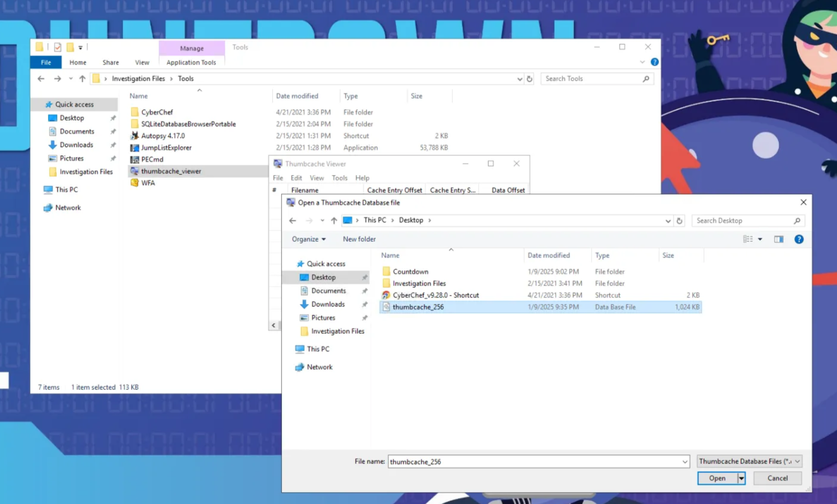Select the WFA icon in Tools folder

click(x=134, y=183)
